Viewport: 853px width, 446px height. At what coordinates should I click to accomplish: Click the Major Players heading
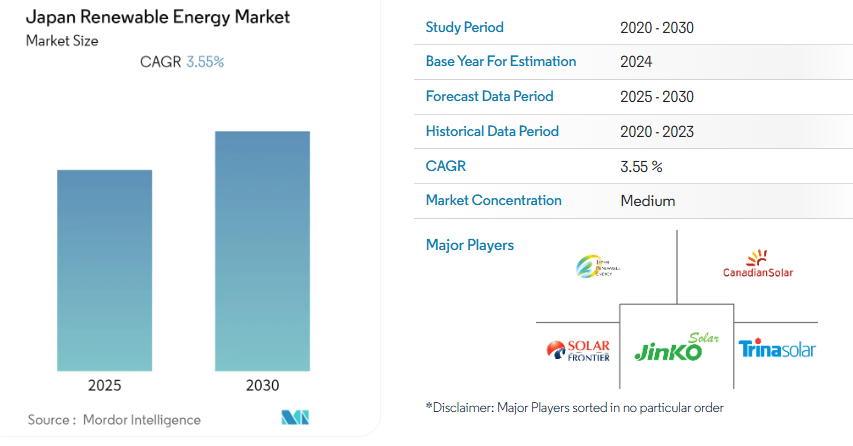469,245
